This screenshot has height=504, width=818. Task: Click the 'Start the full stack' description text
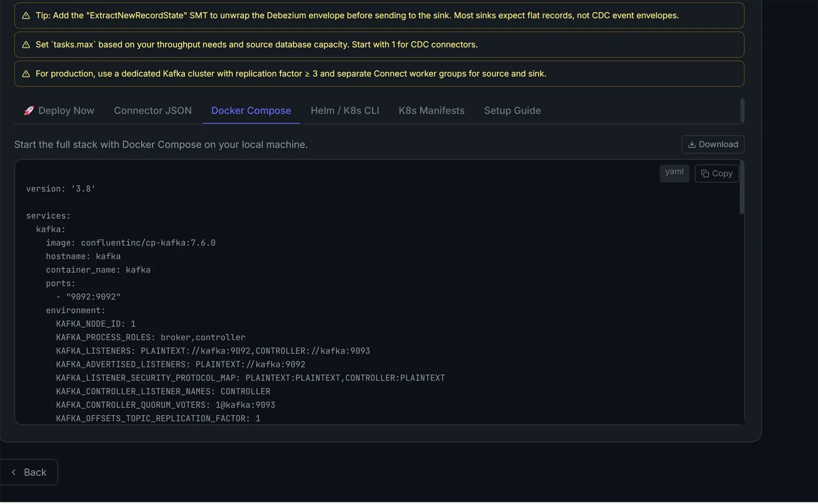pyautogui.click(x=161, y=145)
